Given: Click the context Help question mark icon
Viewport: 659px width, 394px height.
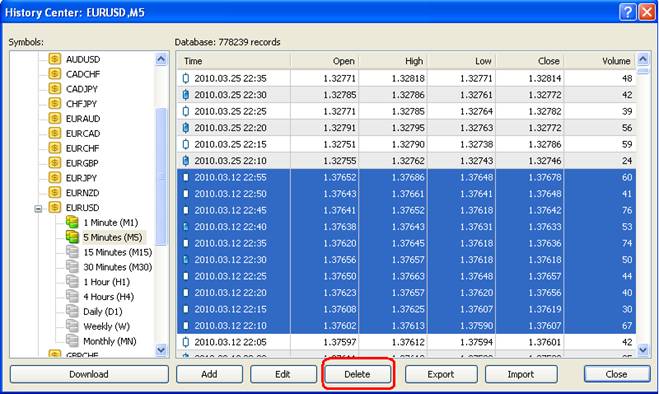Looking at the screenshot, I should [x=627, y=12].
